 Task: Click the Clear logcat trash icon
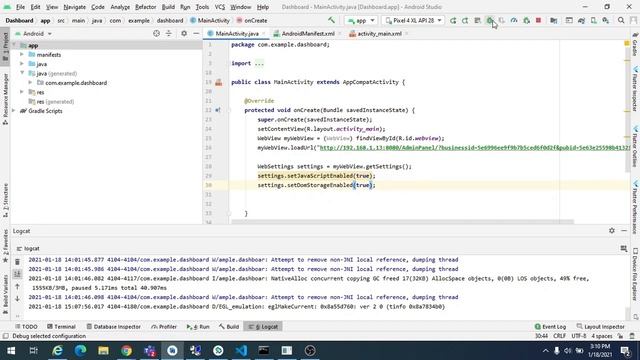17,262
